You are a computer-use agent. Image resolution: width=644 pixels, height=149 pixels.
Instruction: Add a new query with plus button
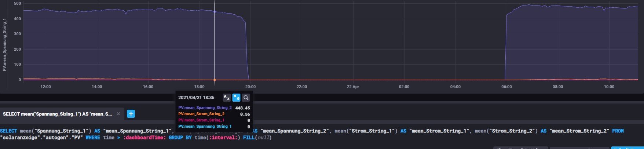(x=131, y=114)
